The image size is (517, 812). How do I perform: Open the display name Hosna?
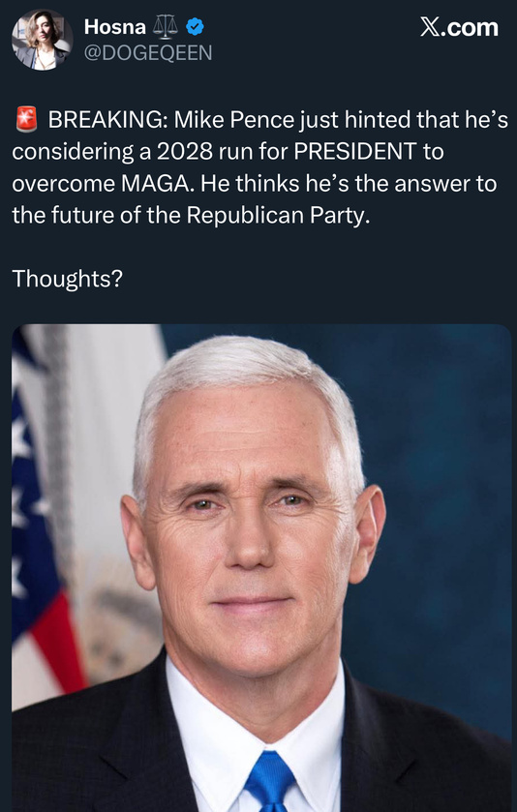click(x=114, y=27)
